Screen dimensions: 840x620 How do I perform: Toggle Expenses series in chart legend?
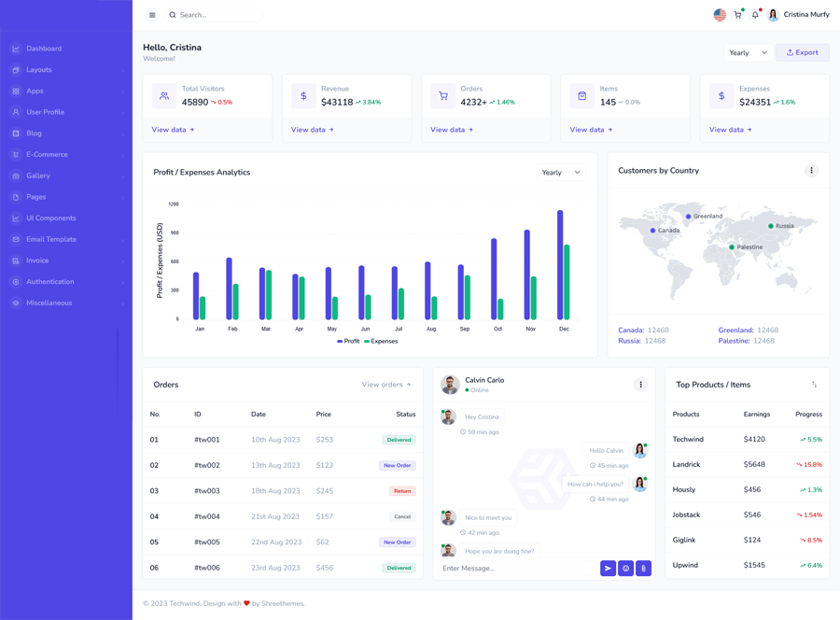click(381, 342)
